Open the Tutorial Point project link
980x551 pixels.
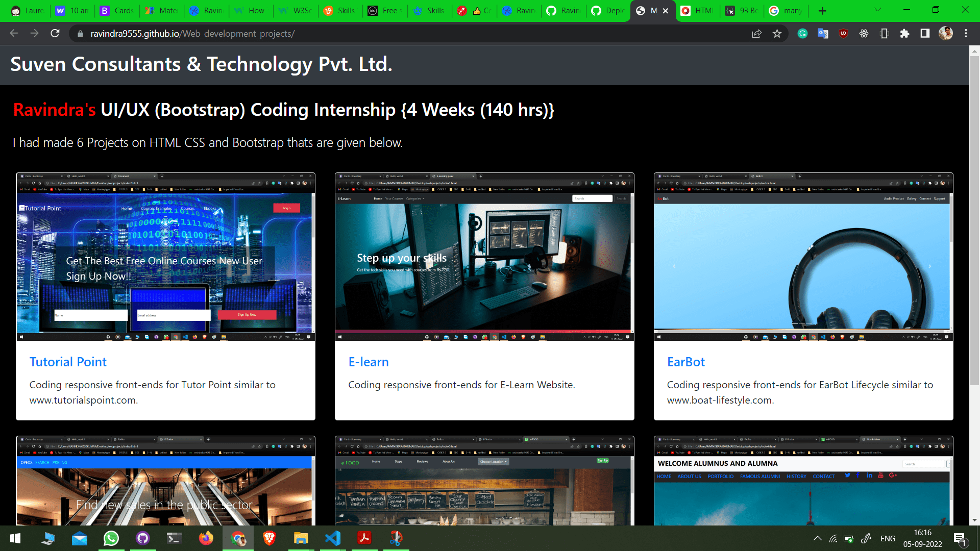point(68,362)
